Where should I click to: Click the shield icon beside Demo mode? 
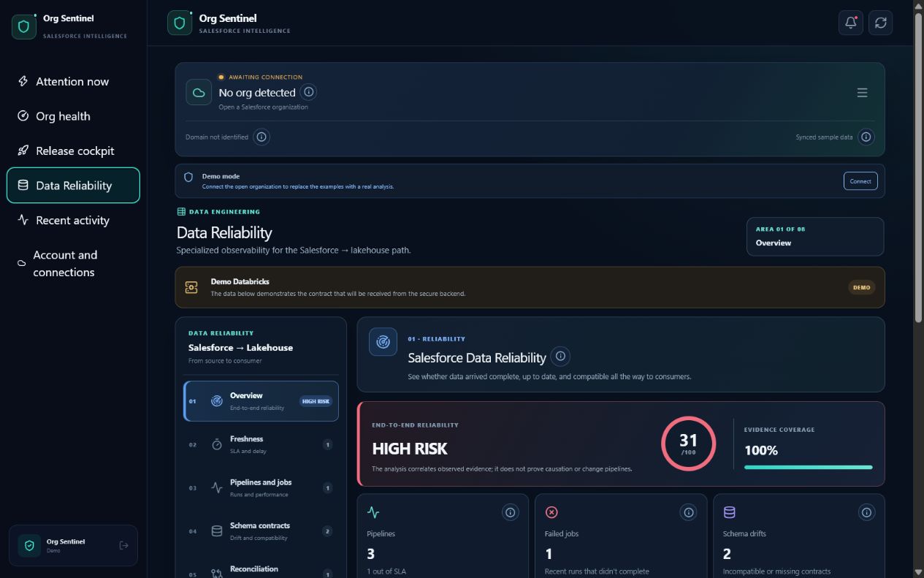point(188,177)
